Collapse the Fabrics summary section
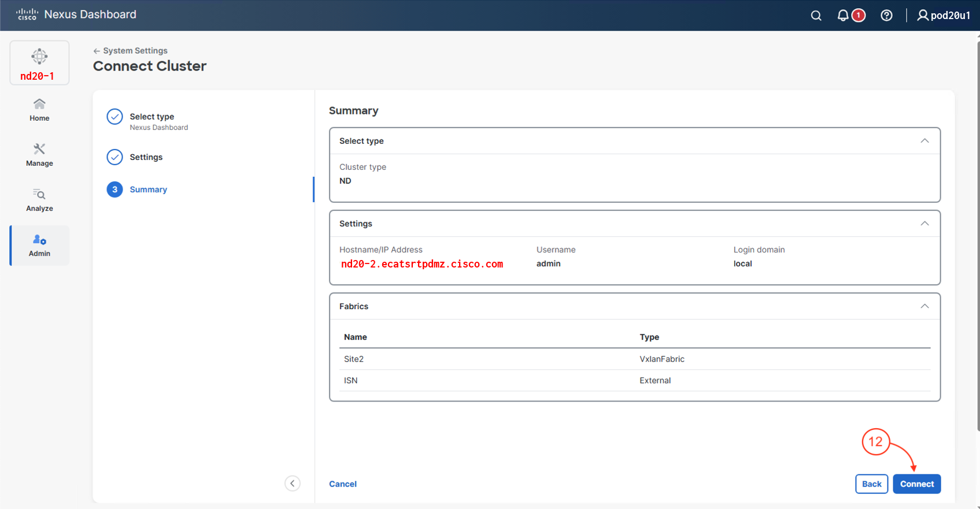The image size is (980, 509). [924, 306]
